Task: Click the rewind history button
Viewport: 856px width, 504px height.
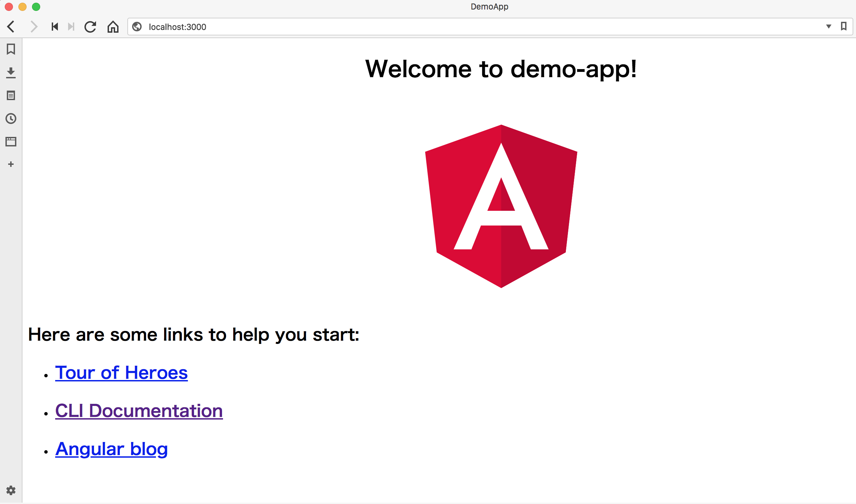Action: click(x=55, y=27)
